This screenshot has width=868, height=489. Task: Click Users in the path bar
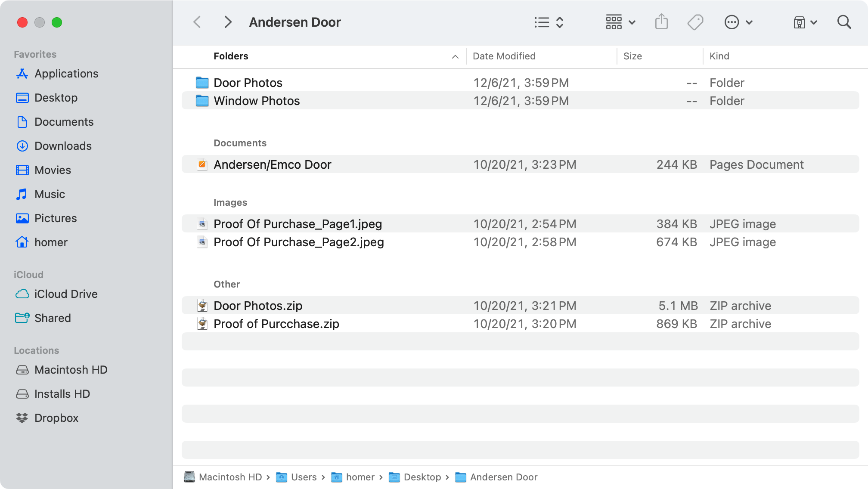296,477
